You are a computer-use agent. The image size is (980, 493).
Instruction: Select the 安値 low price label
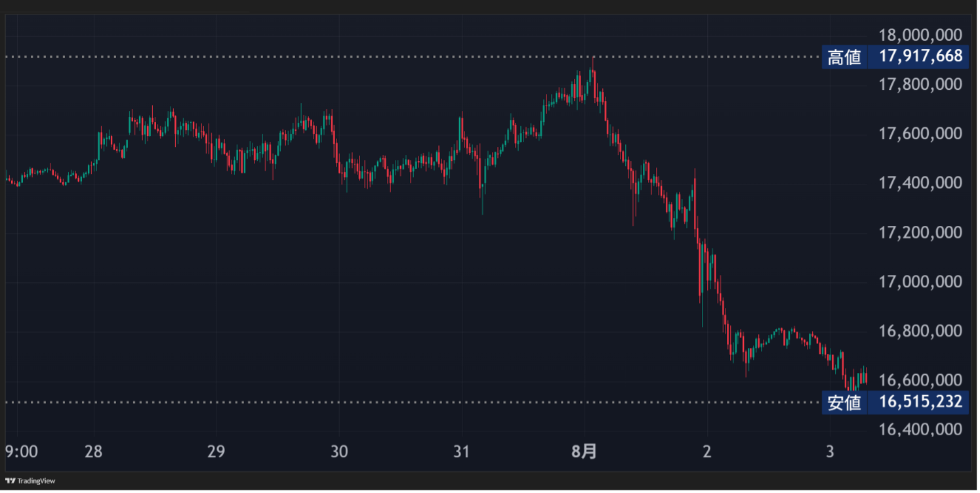844,402
